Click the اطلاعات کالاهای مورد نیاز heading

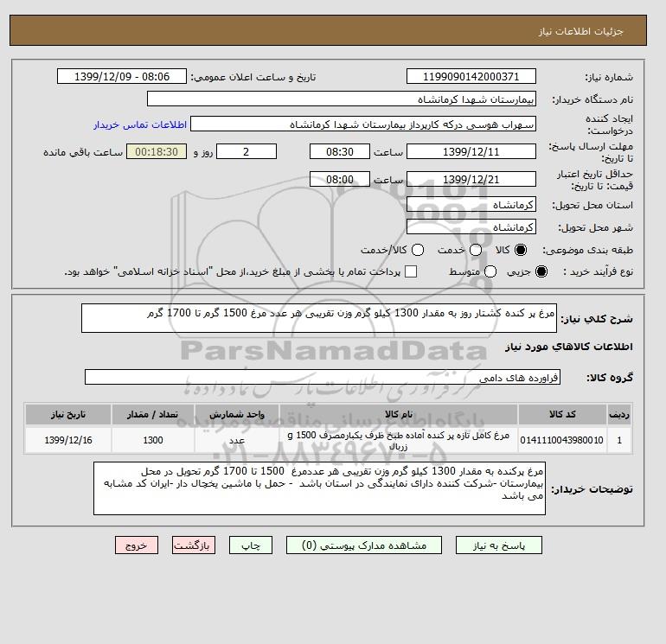[x=569, y=347]
